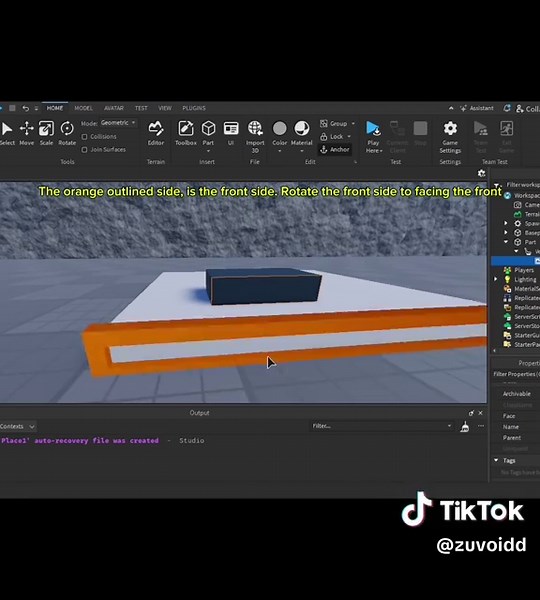This screenshot has width=540, height=600.
Task: Select the ServerScriptService row in Explorer
Action: pyautogui.click(x=521, y=316)
